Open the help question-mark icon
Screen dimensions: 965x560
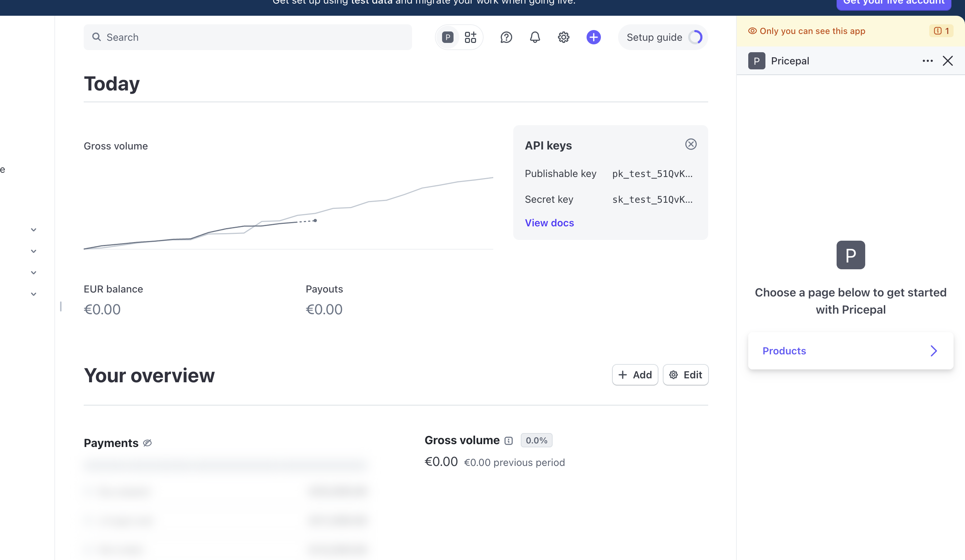(x=506, y=37)
